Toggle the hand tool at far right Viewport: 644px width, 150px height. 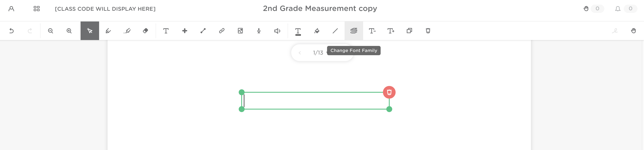(x=633, y=31)
